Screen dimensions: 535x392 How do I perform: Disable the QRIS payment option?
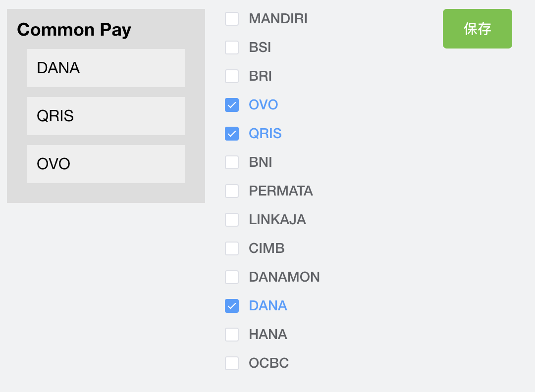tap(232, 134)
